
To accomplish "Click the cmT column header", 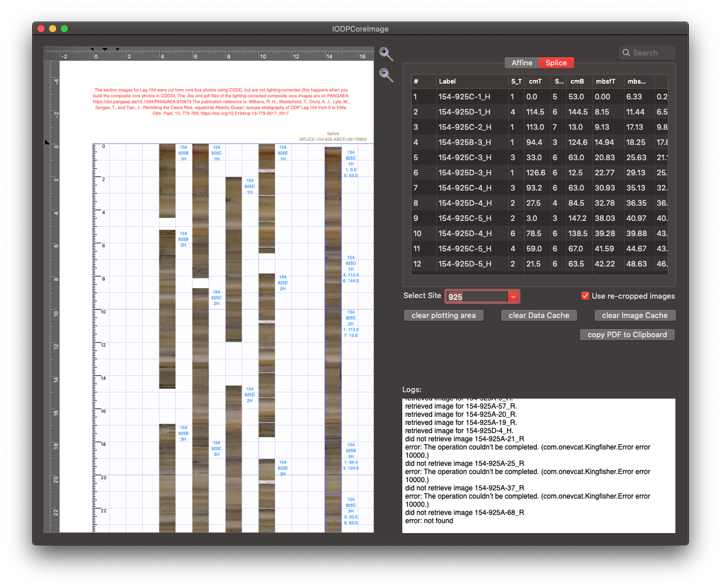I will coord(538,81).
